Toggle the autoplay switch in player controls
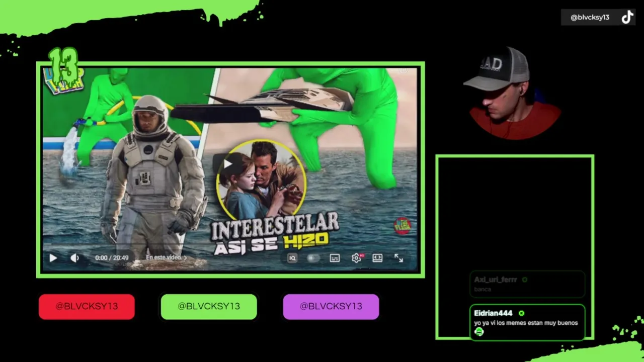Screen dimensions: 644x362 (313, 258)
